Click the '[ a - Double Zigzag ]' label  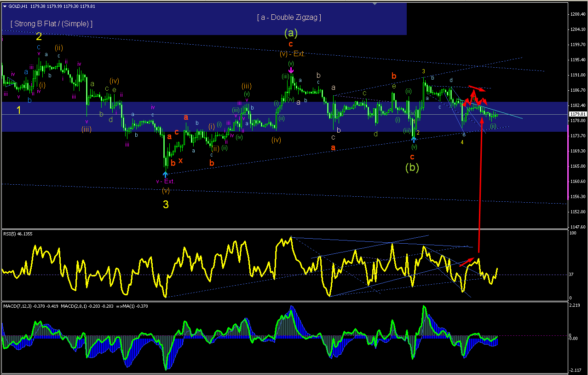point(289,18)
